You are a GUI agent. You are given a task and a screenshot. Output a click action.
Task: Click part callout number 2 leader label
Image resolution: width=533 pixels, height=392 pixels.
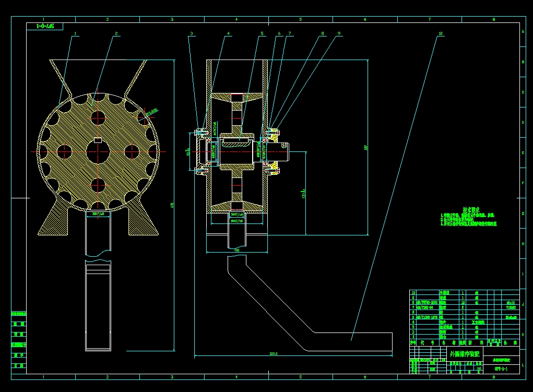[116, 33]
